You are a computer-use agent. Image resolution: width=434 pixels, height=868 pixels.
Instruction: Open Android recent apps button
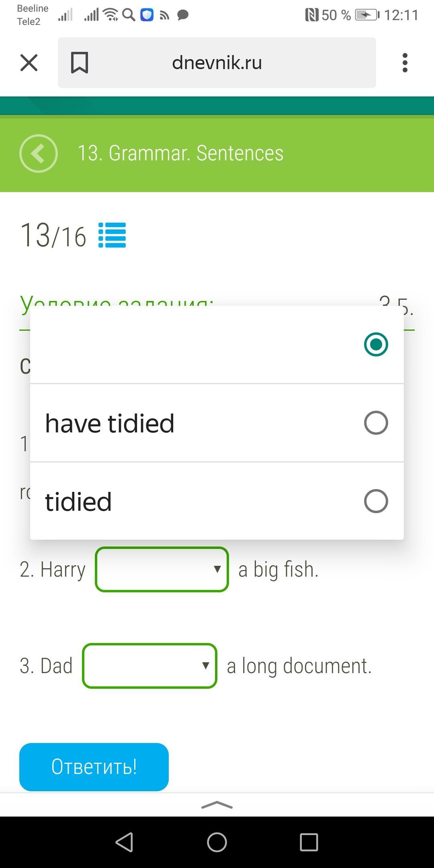(x=309, y=842)
